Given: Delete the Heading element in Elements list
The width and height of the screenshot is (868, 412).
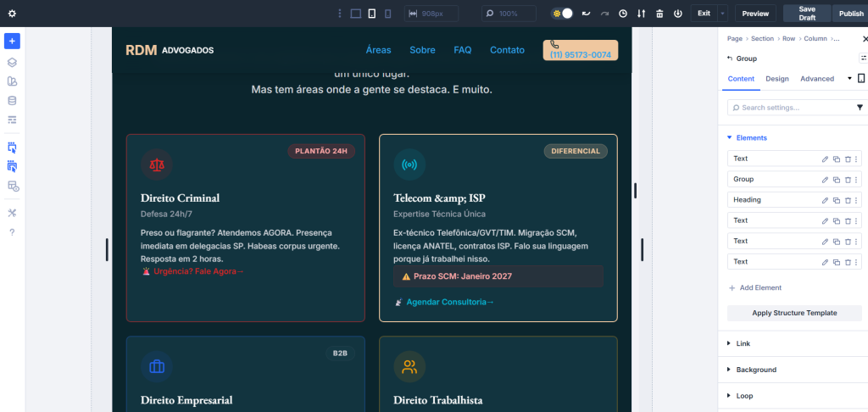Looking at the screenshot, I should [x=848, y=200].
